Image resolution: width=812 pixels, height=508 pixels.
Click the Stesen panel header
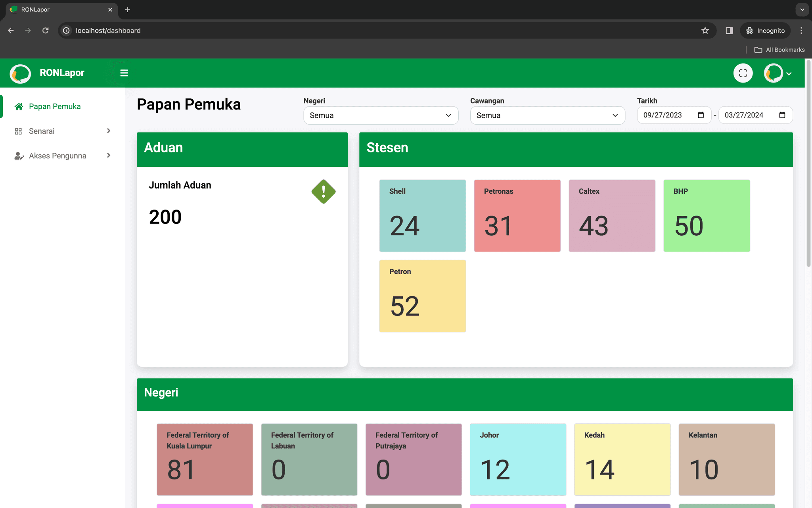pyautogui.click(x=576, y=149)
